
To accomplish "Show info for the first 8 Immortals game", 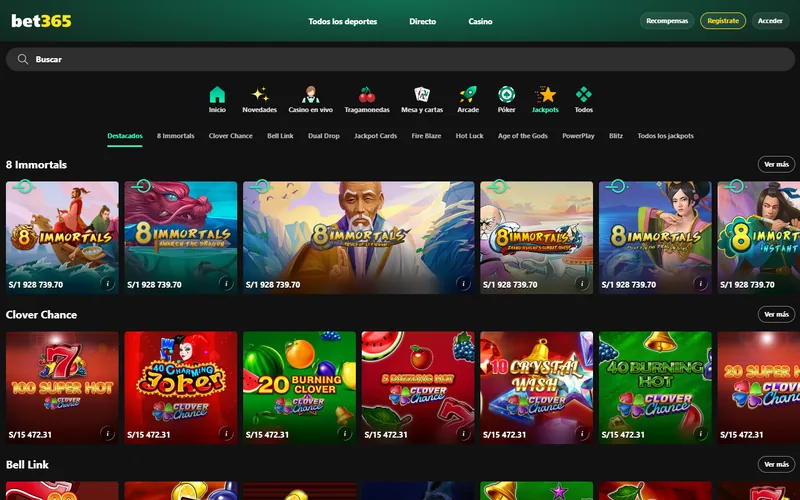I will (108, 283).
